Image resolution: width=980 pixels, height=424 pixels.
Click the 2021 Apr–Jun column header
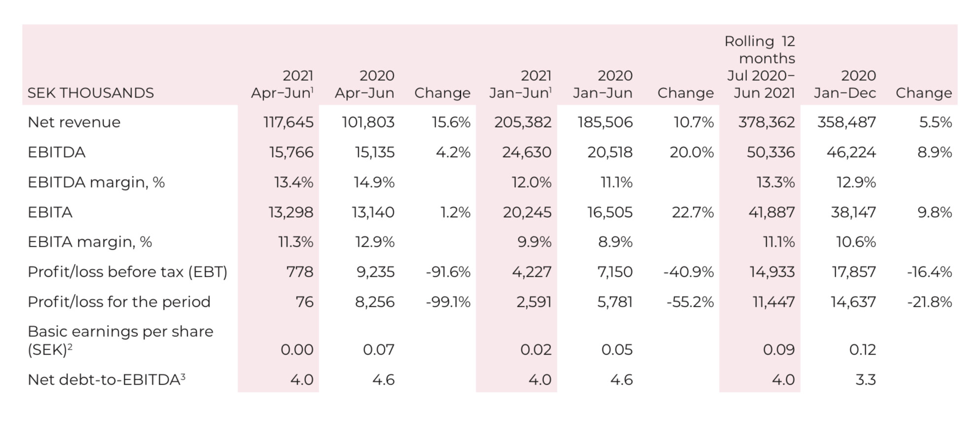[x=282, y=84]
